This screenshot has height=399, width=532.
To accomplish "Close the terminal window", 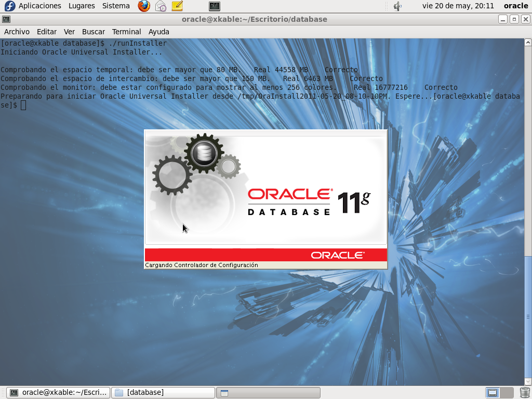I will (x=525, y=19).
